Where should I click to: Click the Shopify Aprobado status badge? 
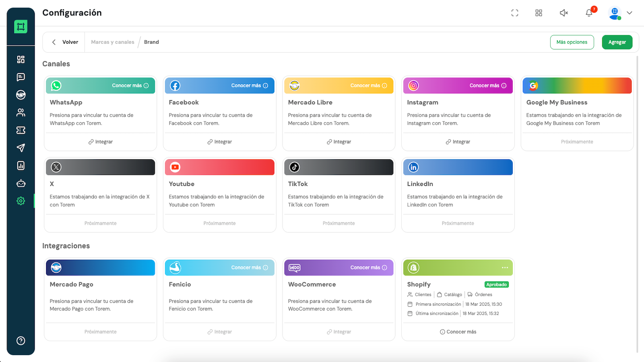click(x=497, y=285)
